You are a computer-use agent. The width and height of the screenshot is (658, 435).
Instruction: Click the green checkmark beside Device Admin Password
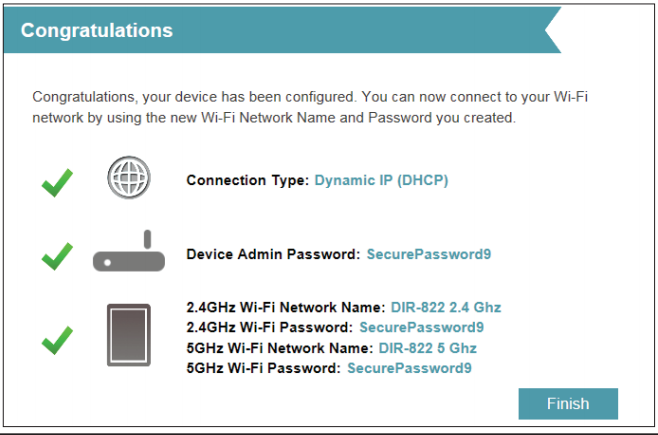coord(56,256)
